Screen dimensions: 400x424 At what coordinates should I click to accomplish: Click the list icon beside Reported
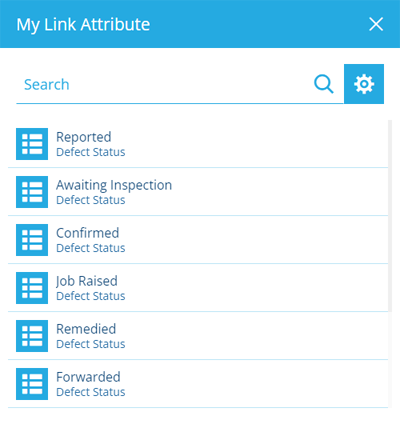click(32, 144)
